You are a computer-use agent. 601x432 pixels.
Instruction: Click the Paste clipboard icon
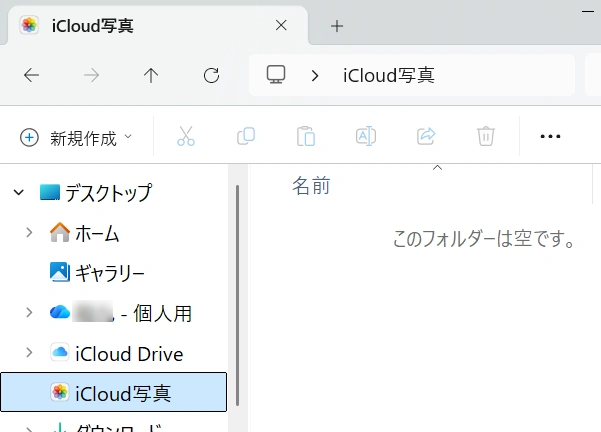click(306, 137)
